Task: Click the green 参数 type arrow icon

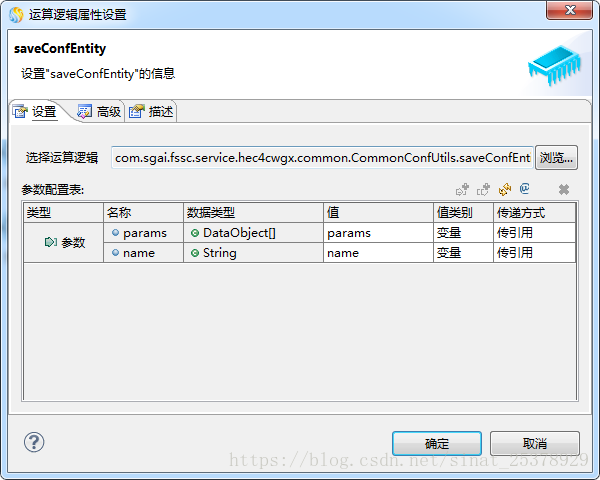Action: pos(51,242)
